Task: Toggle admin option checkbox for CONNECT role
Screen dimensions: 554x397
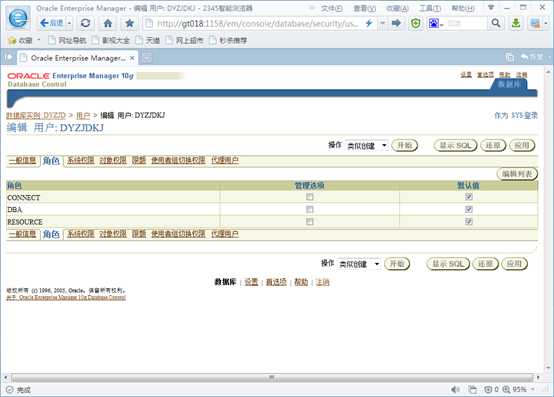Action: [x=310, y=197]
